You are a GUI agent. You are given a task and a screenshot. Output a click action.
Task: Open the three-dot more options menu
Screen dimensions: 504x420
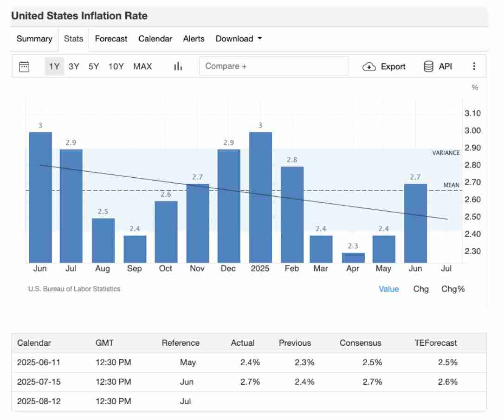tap(474, 66)
